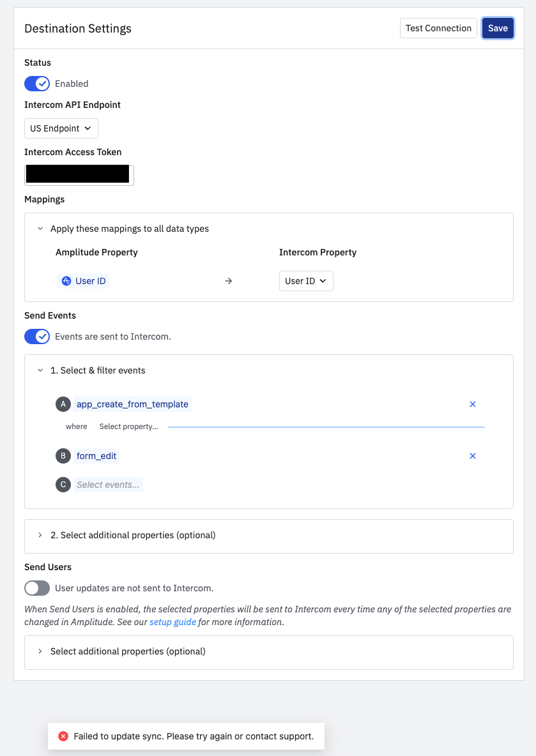This screenshot has width=536, height=756.
Task: Click the Test Connection button
Action: pos(438,28)
